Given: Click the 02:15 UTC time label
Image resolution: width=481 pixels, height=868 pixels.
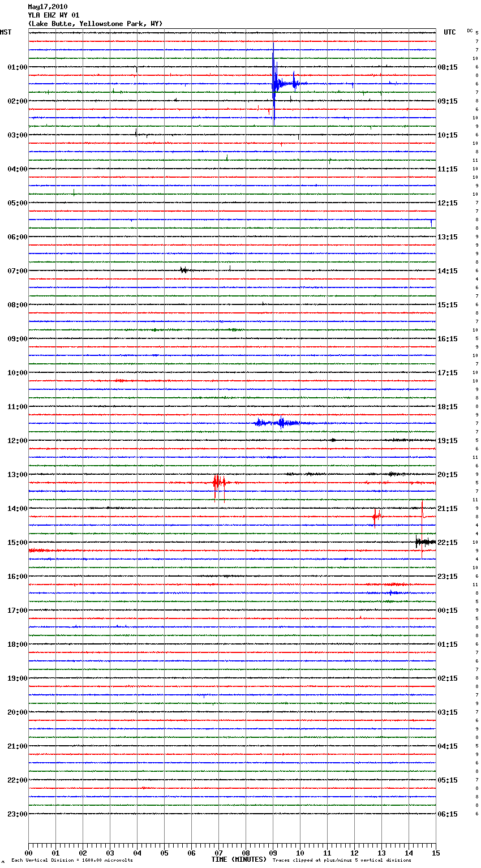Looking at the screenshot, I should tap(448, 678).
